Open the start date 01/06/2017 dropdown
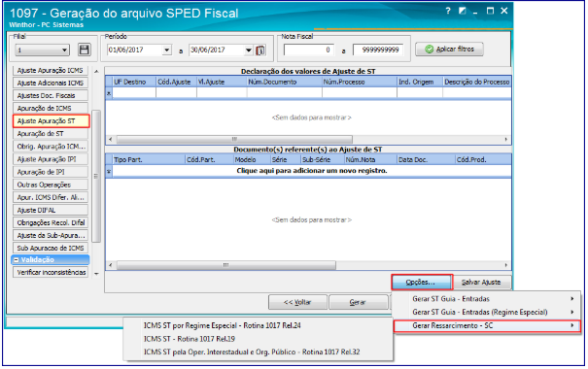Screen dimensions: 588x369 pos(167,50)
